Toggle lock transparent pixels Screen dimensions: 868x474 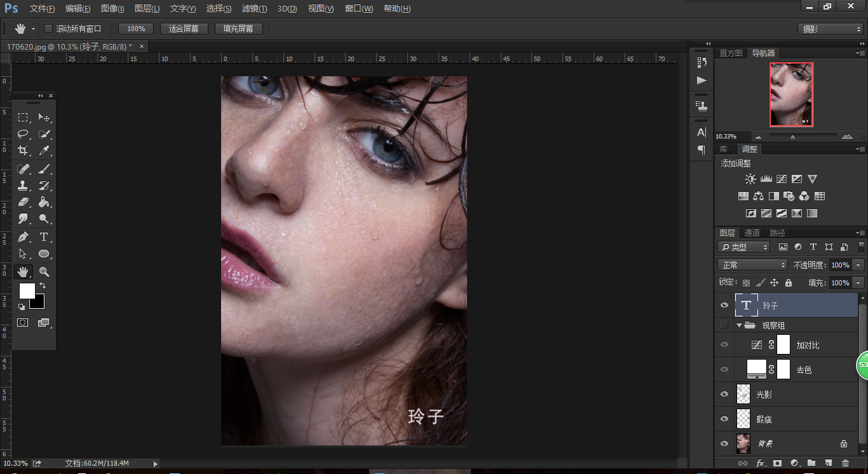(x=746, y=283)
